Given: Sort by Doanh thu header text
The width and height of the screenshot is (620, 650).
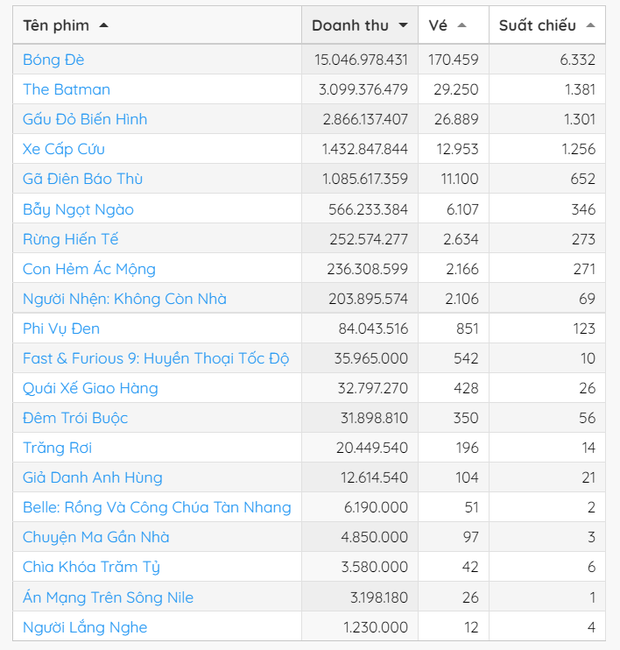Looking at the screenshot, I should click(x=351, y=25).
